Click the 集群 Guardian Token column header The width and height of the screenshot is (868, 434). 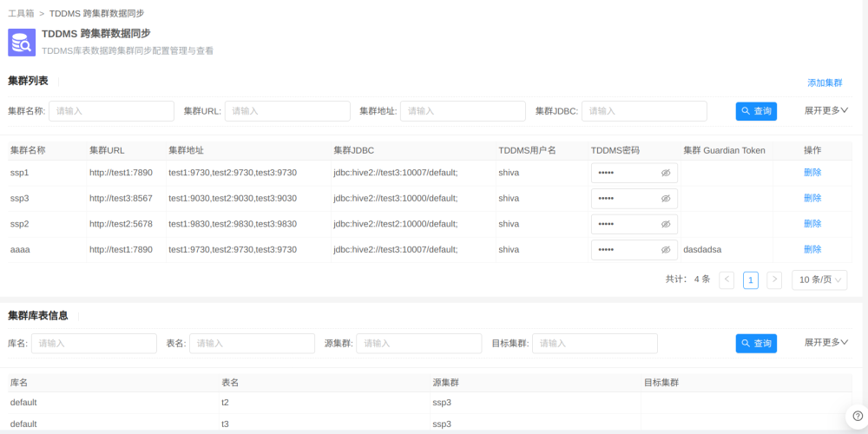724,150
